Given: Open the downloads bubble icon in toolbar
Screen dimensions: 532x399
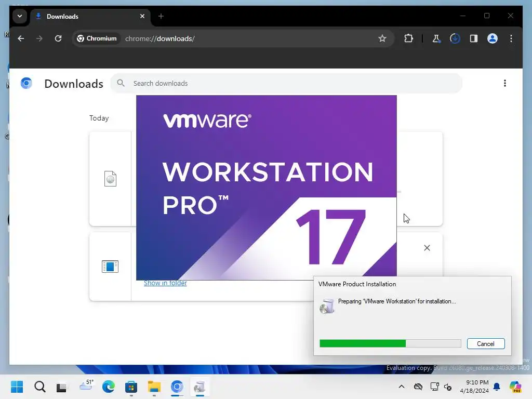Looking at the screenshot, I should click(x=455, y=38).
